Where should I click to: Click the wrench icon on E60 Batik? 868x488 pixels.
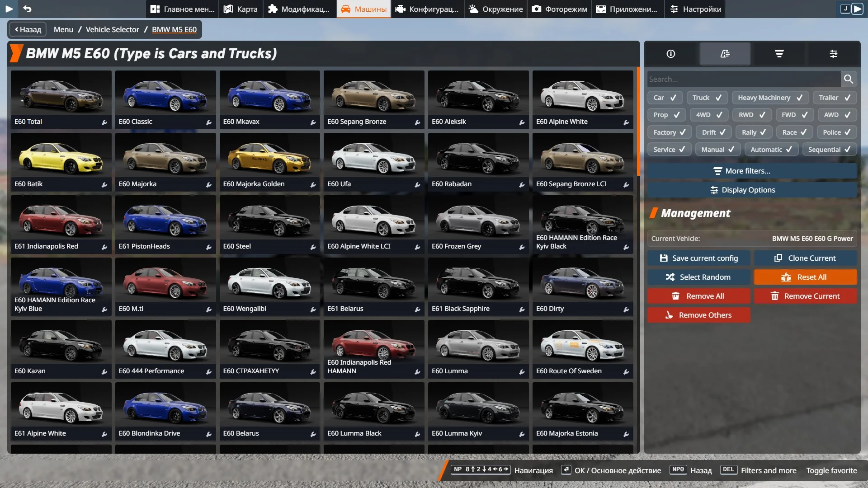pos(104,184)
